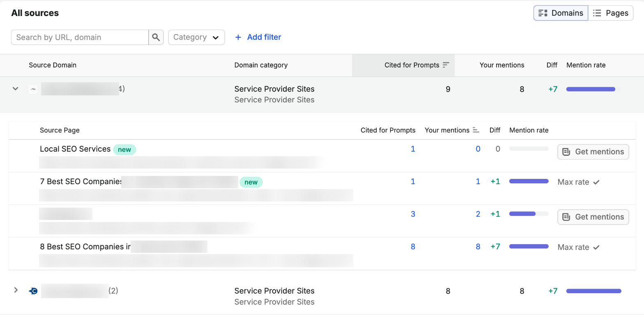Collapse the first expanded source domain row
Viewport: 644px width, 317px height.
point(16,88)
